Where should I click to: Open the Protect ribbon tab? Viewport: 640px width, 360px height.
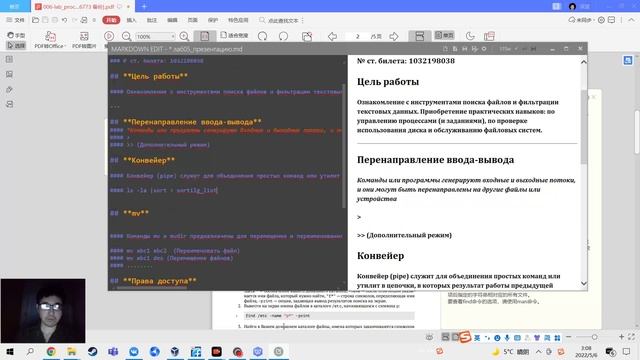tap(213, 20)
